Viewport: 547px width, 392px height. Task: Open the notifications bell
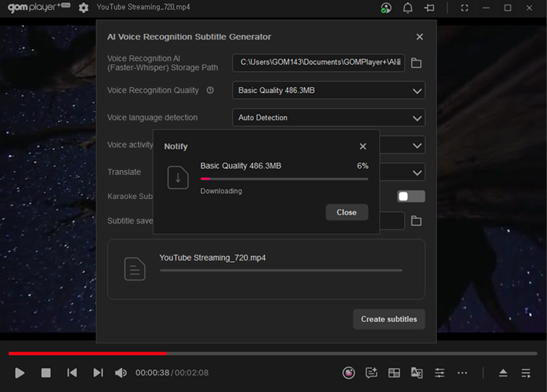408,8
